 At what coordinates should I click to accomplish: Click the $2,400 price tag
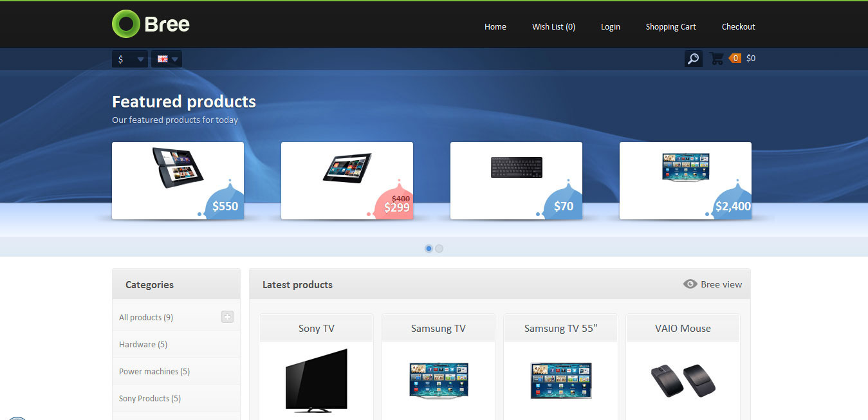point(733,206)
